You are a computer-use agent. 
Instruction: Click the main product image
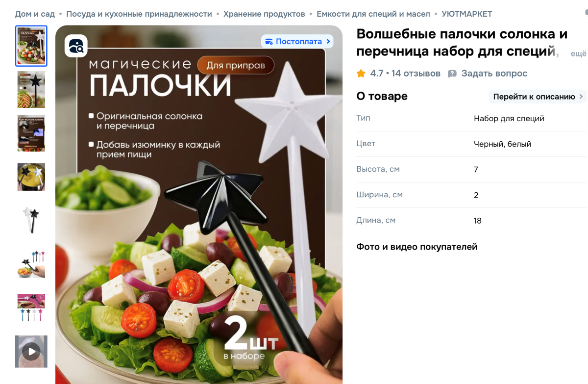click(199, 205)
